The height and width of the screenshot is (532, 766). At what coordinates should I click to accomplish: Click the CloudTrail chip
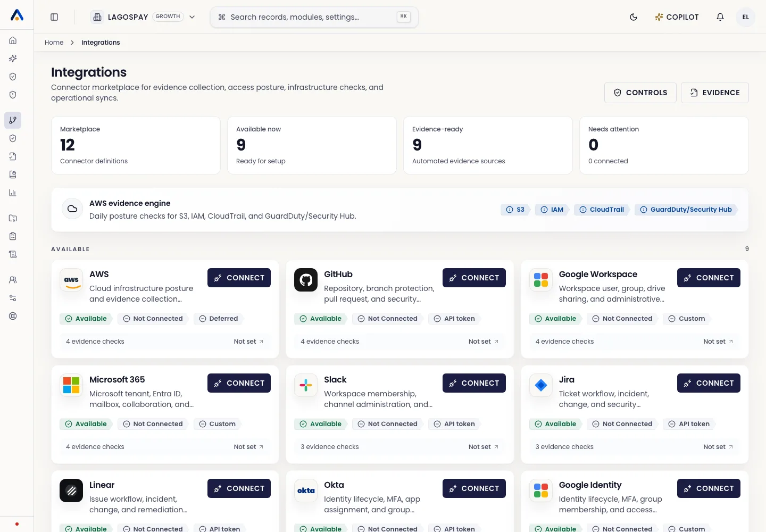pos(602,210)
